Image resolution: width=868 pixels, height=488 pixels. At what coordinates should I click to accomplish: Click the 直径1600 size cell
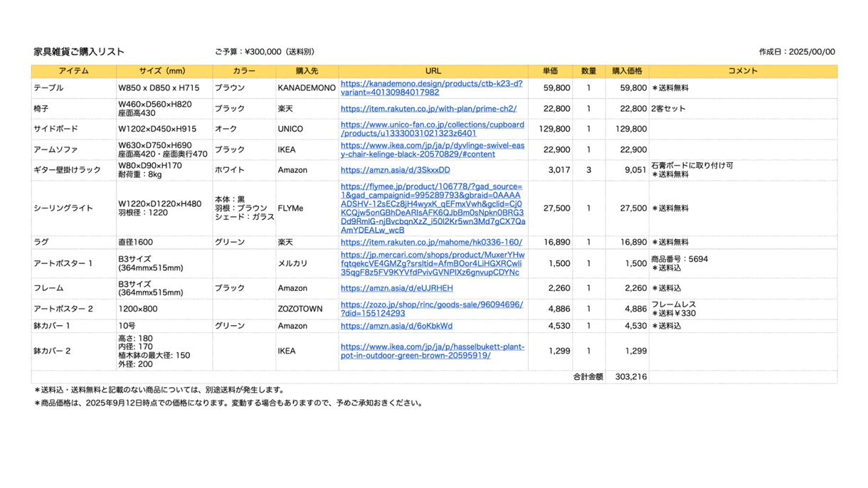164,243
